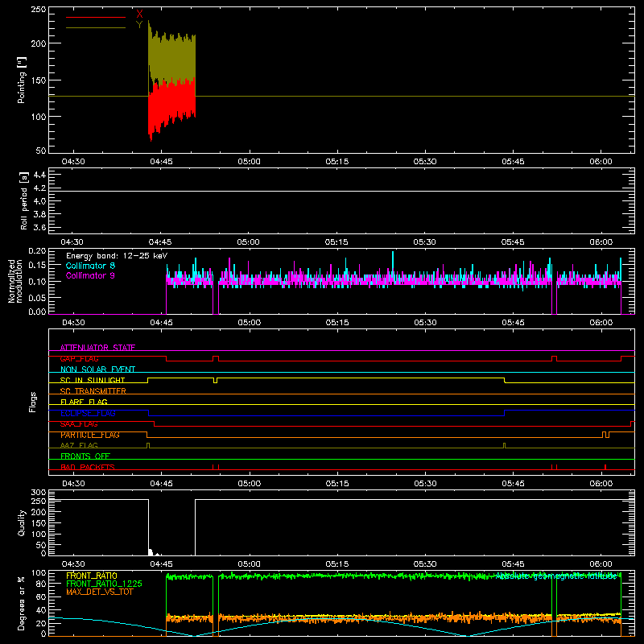Click the 250 value on Pointing axis
This screenshot has width=644, height=644.
pos(39,10)
